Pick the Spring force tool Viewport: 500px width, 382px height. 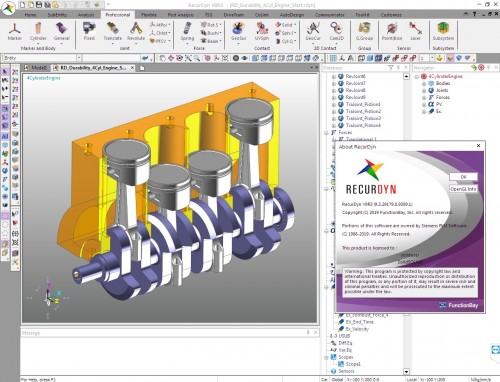click(x=187, y=31)
